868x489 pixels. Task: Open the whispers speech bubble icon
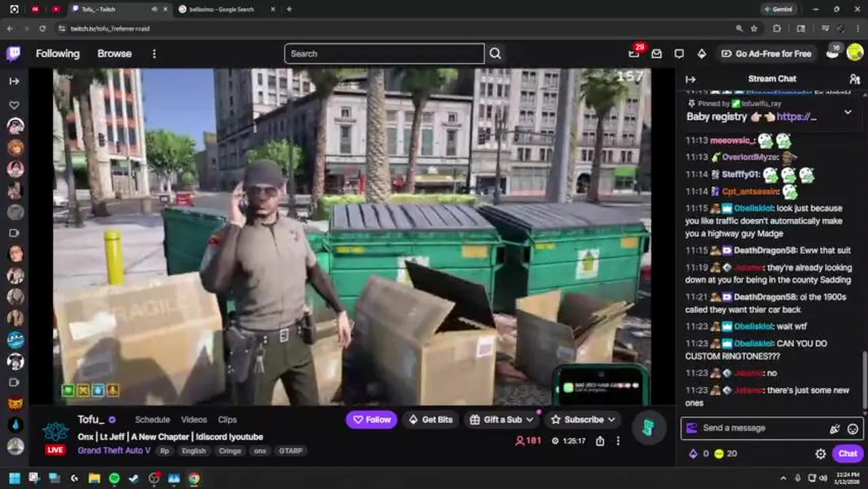(x=679, y=54)
